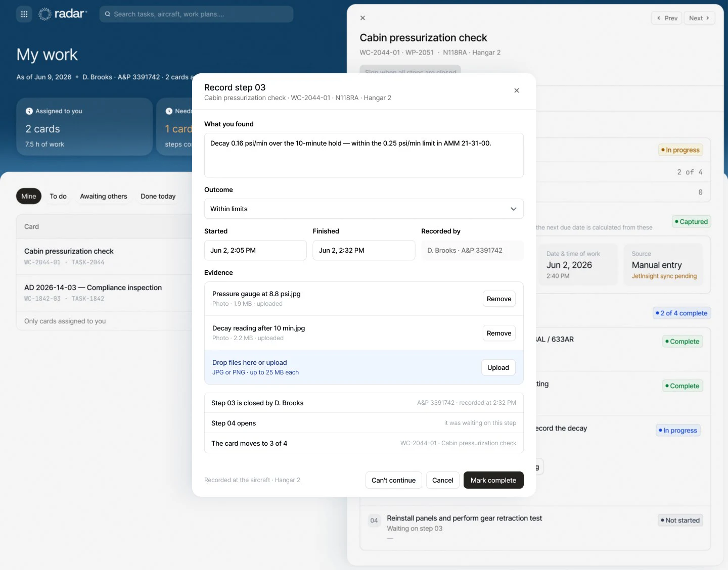The width and height of the screenshot is (728, 570).
Task: Focus the search tasks input
Action: 196,14
